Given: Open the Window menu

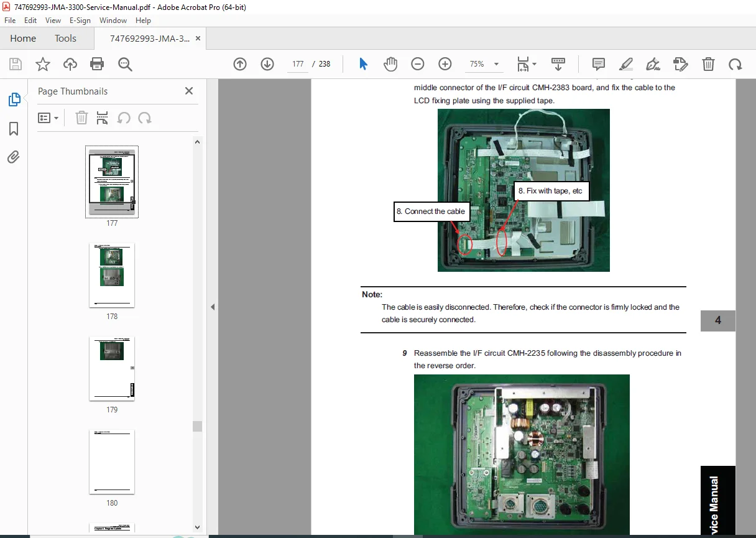Looking at the screenshot, I should (x=113, y=21).
